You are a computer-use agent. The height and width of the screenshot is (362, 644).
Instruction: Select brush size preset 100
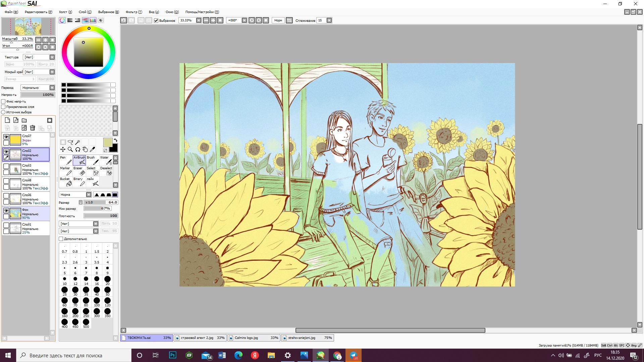(x=97, y=301)
